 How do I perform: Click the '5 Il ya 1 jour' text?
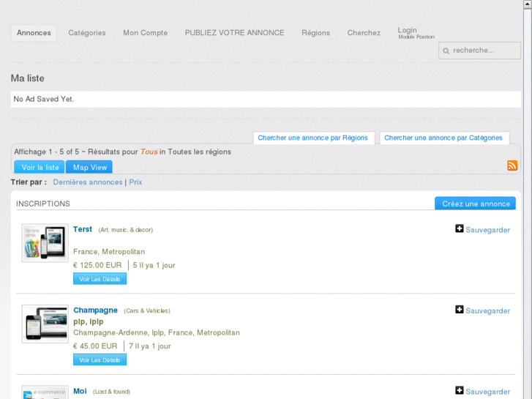154,265
